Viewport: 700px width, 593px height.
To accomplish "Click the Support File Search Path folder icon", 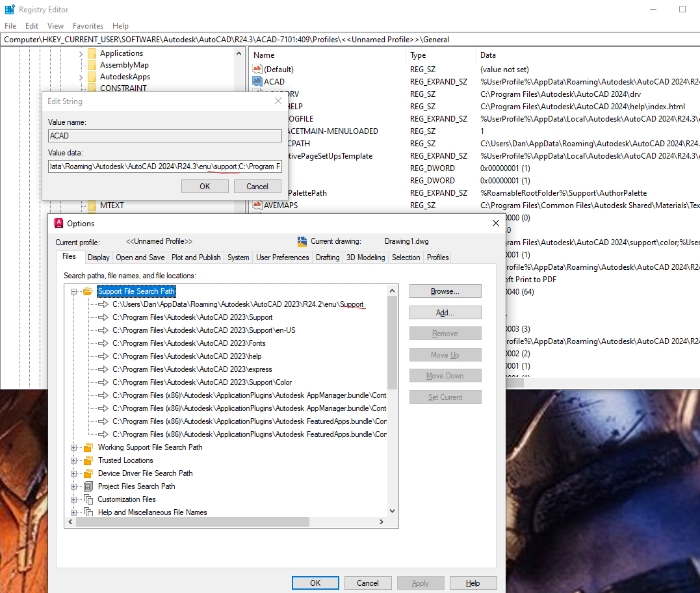I will click(88, 291).
